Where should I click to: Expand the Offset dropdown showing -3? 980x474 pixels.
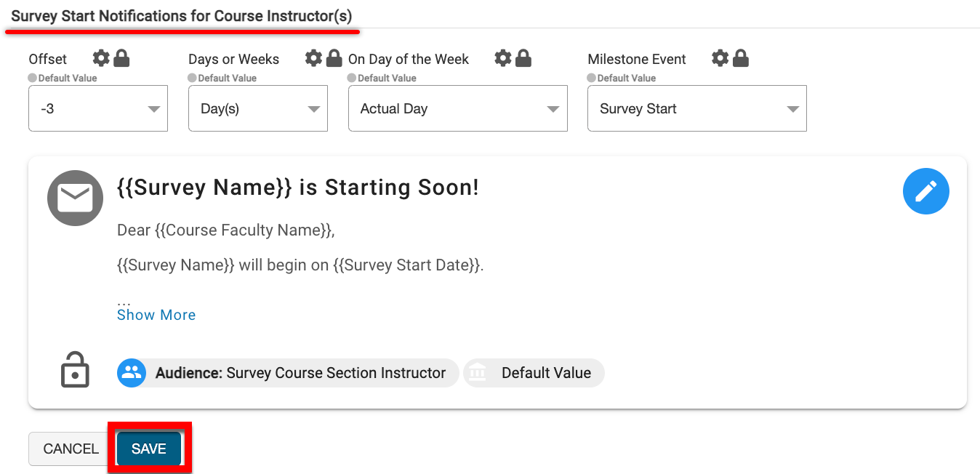coord(98,109)
